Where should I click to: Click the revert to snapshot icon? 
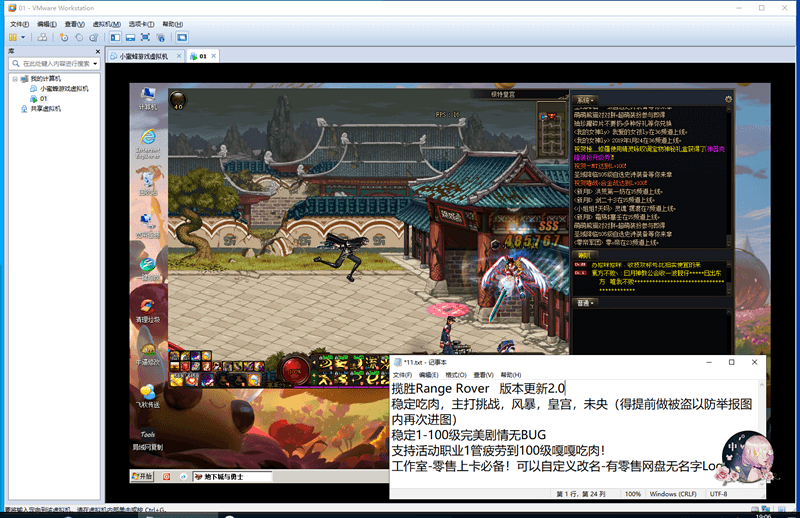(x=79, y=37)
